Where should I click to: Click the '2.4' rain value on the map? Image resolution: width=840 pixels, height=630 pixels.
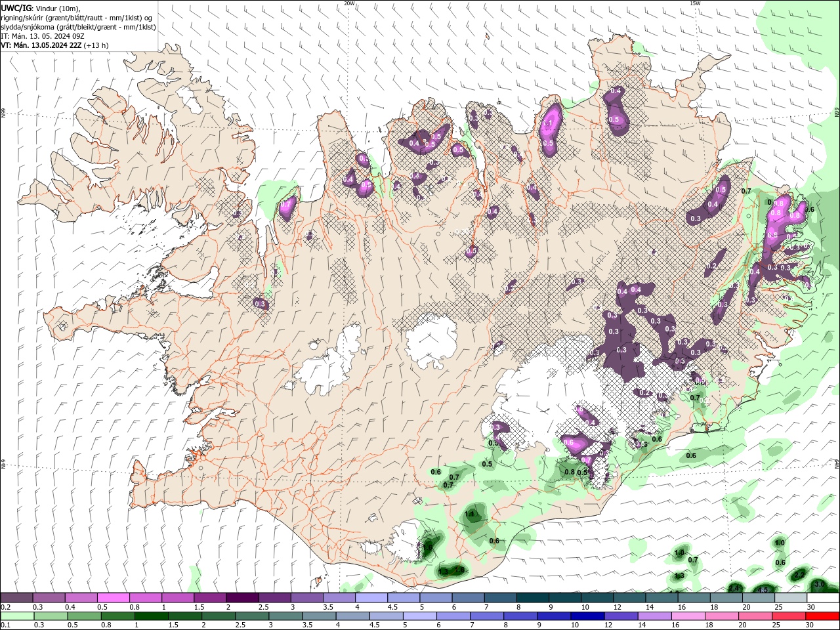pos(734,588)
